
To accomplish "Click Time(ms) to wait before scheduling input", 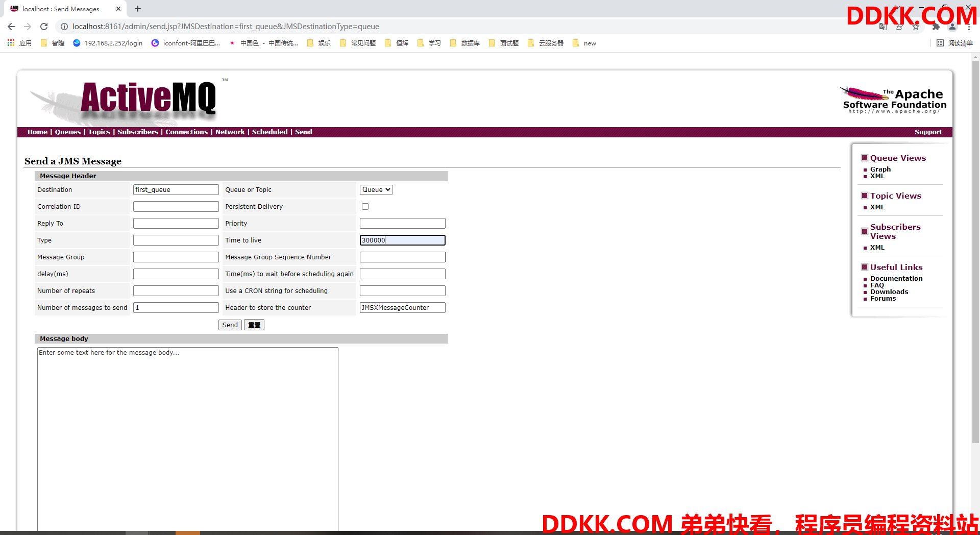I will (x=403, y=274).
